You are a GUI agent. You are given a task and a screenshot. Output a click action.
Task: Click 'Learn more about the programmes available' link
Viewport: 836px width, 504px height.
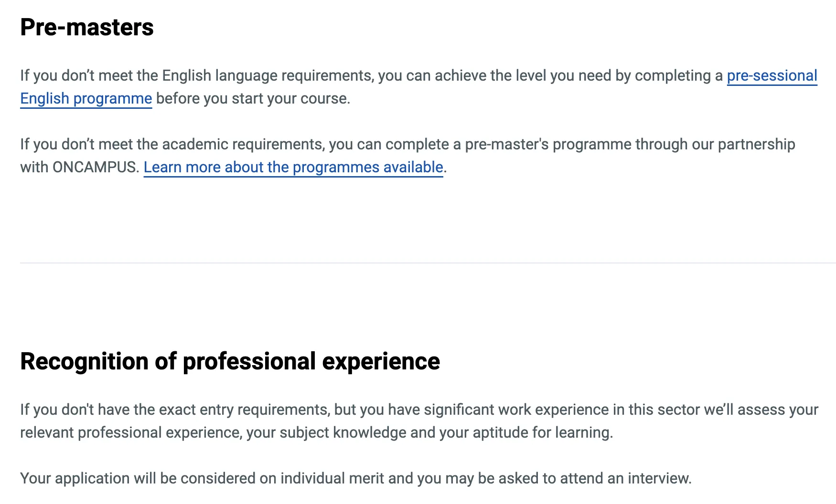[x=293, y=168]
